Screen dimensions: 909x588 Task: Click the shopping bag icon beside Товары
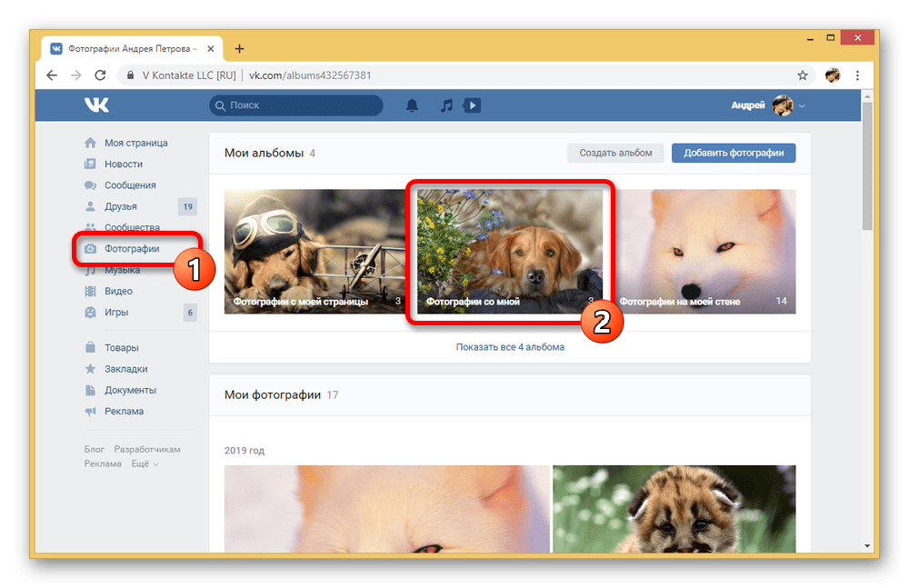(90, 347)
